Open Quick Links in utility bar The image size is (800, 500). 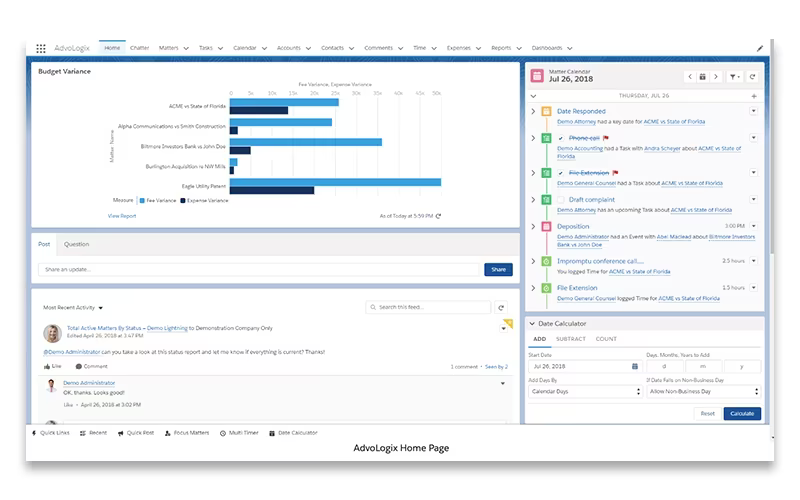click(51, 433)
